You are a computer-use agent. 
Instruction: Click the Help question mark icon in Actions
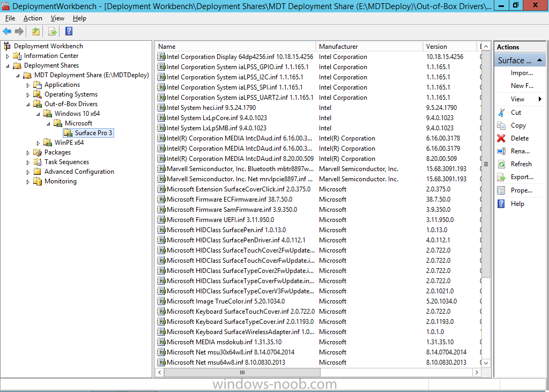click(501, 204)
